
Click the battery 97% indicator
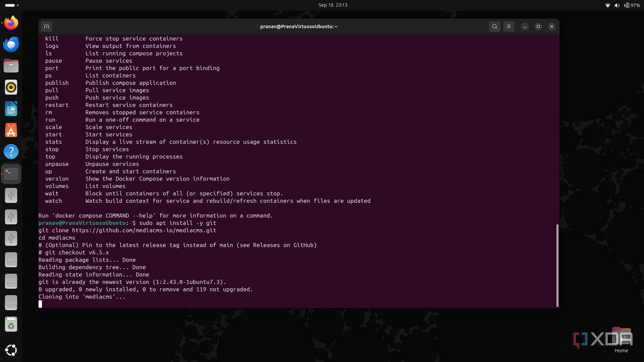(x=632, y=5)
